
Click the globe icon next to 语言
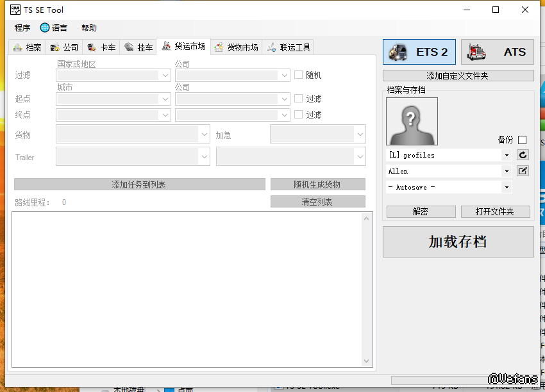pyautogui.click(x=45, y=28)
